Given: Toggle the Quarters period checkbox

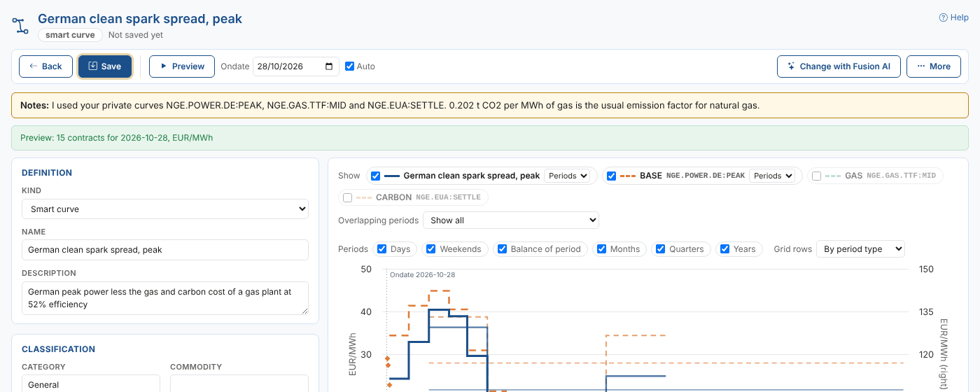Looking at the screenshot, I should (660, 249).
